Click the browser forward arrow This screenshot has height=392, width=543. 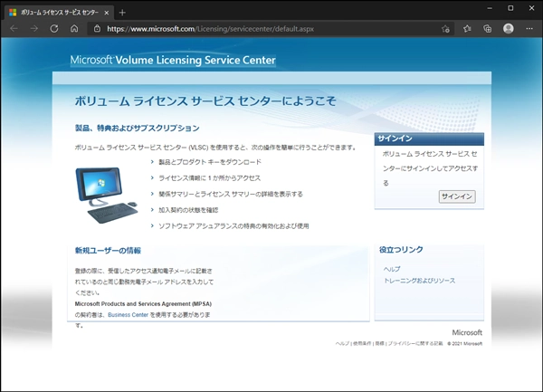pos(34,29)
